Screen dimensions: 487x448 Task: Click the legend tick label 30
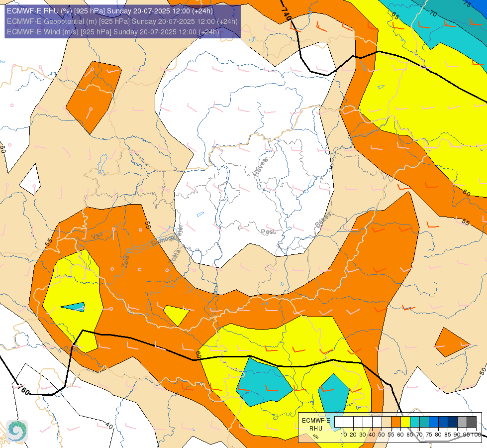click(x=363, y=435)
